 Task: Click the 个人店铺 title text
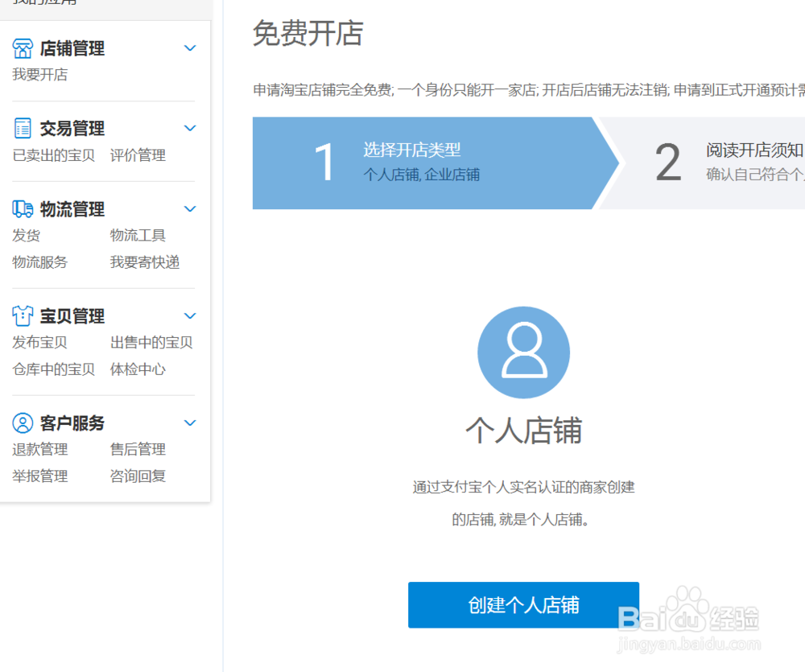(524, 431)
